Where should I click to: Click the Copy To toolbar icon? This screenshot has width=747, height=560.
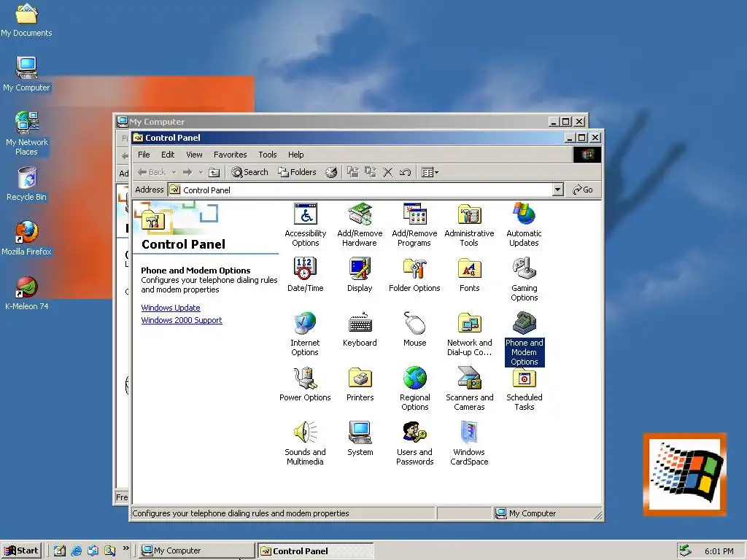pyautogui.click(x=371, y=172)
